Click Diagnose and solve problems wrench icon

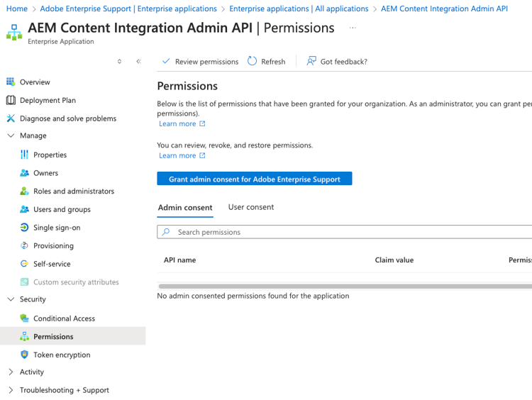11,118
